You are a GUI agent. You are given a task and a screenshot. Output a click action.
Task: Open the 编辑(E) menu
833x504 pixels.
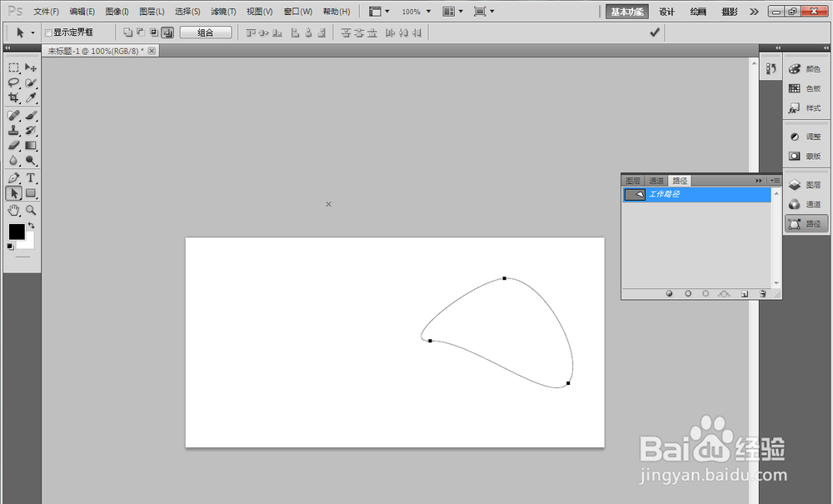pyautogui.click(x=82, y=11)
